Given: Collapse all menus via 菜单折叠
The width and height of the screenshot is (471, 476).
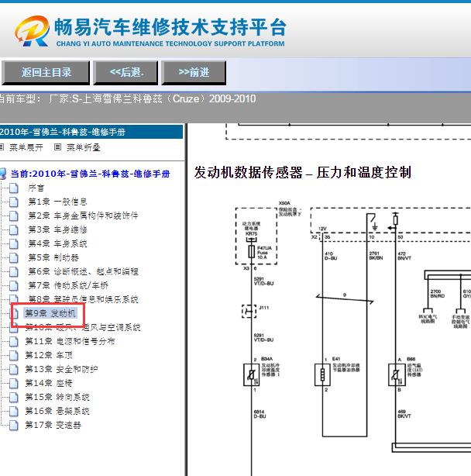Looking at the screenshot, I should (83, 147).
